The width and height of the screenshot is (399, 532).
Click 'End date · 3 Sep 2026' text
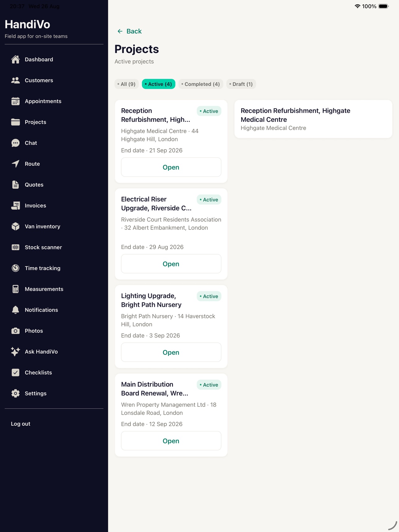pos(150,336)
